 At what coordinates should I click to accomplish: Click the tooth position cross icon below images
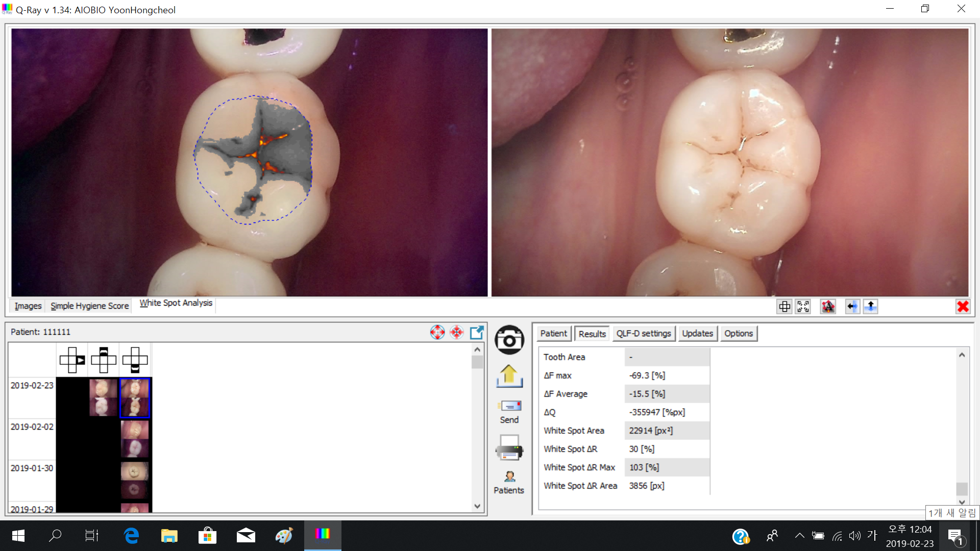785,307
